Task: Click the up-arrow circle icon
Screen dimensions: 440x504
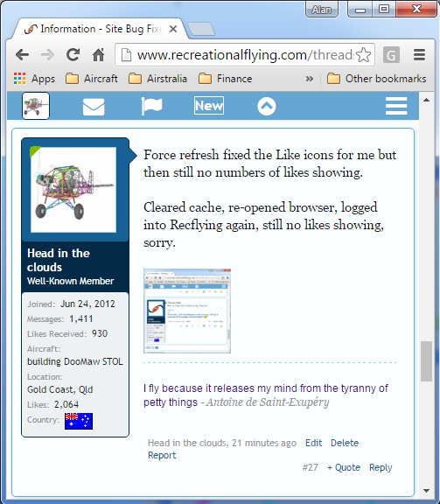Action: [267, 106]
